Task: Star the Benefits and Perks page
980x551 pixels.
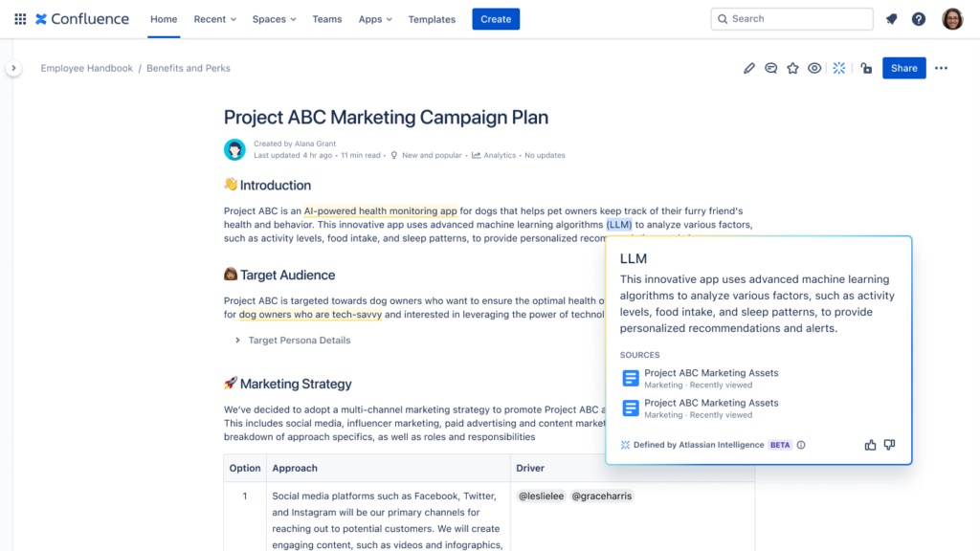Action: click(792, 68)
